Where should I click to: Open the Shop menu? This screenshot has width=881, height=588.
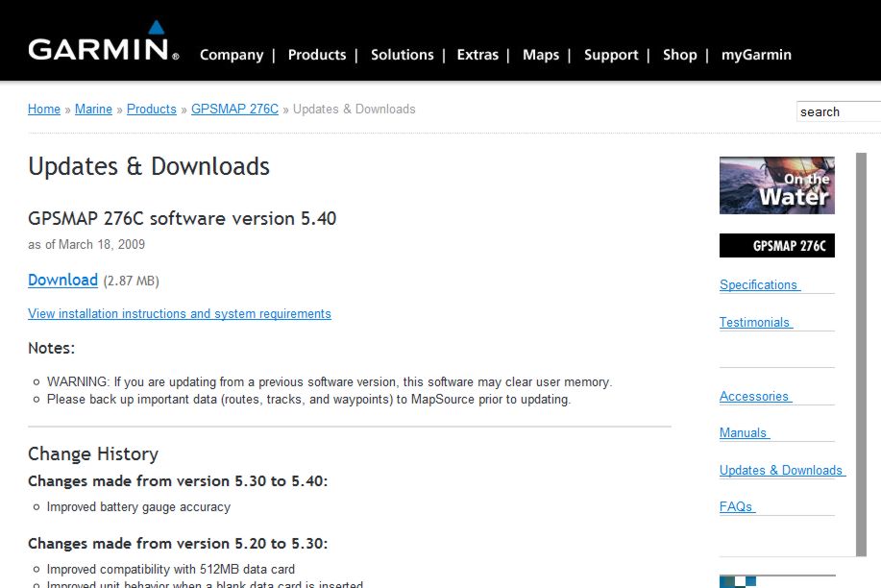click(x=680, y=55)
